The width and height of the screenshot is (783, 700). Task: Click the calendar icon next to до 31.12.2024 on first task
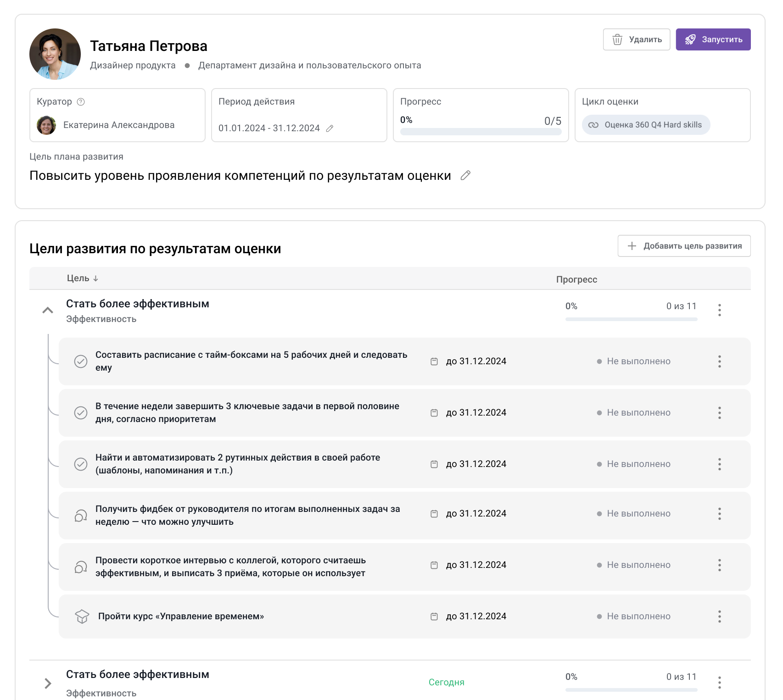click(434, 361)
